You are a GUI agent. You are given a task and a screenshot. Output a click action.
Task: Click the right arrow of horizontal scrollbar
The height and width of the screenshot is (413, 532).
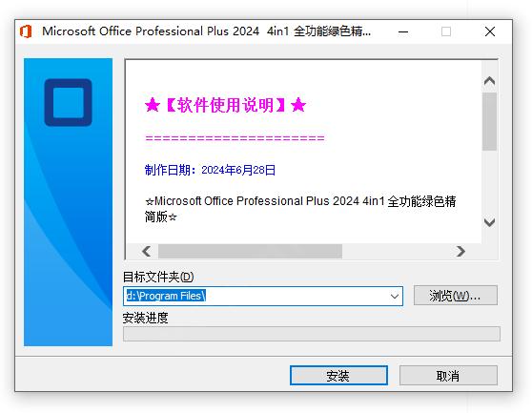[x=460, y=252]
